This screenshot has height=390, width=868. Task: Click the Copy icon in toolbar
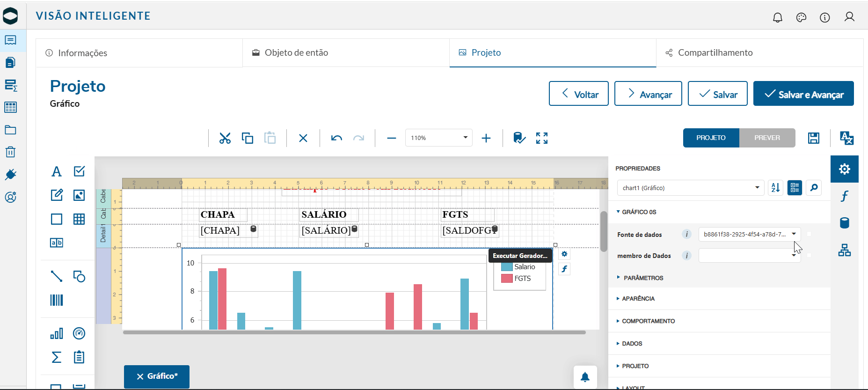pos(248,138)
